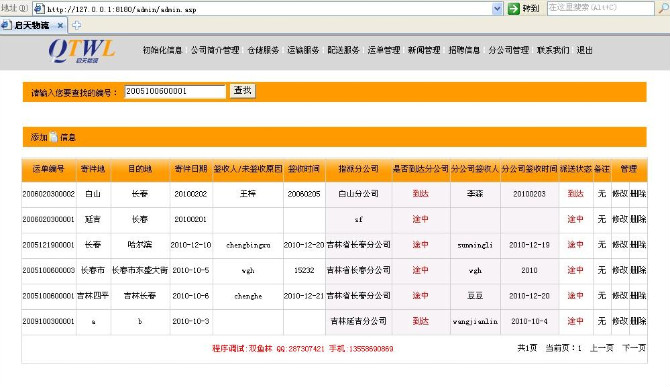Open a new browser tab

click(x=76, y=25)
